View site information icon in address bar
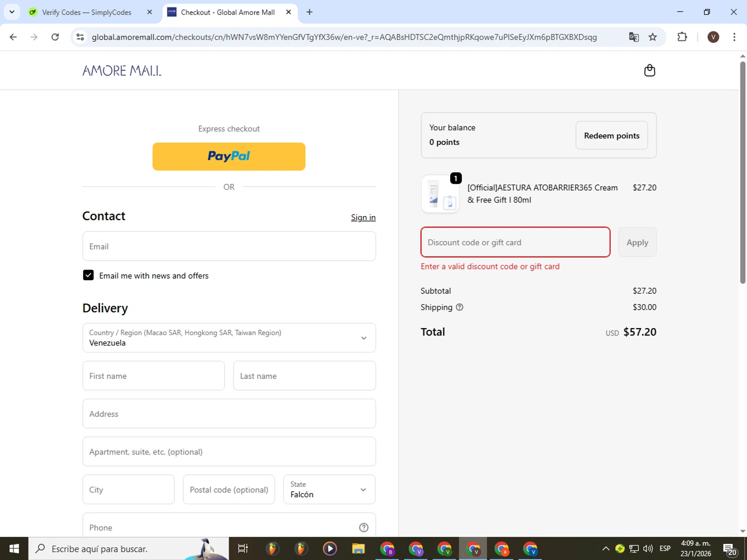Image resolution: width=747 pixels, height=560 pixels. point(80,37)
